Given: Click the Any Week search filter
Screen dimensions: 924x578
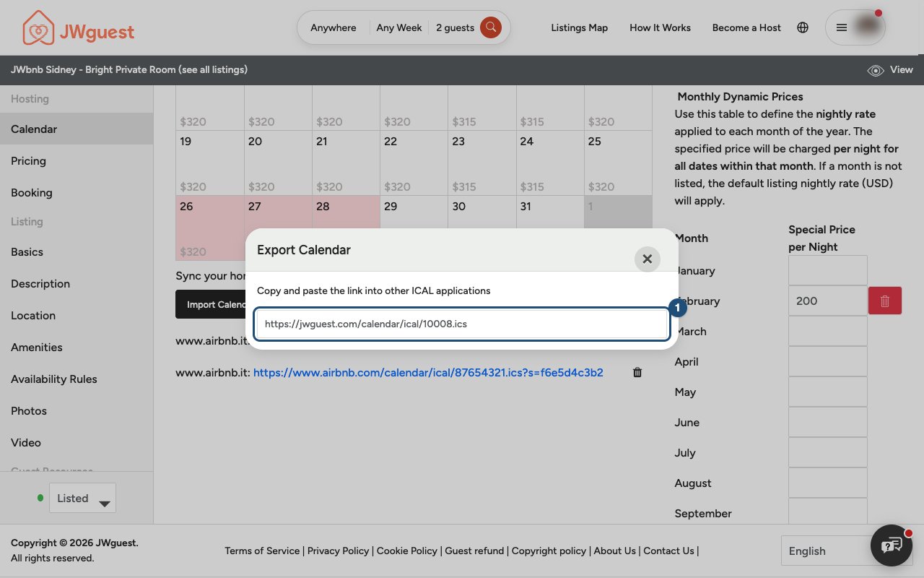Looking at the screenshot, I should point(399,27).
